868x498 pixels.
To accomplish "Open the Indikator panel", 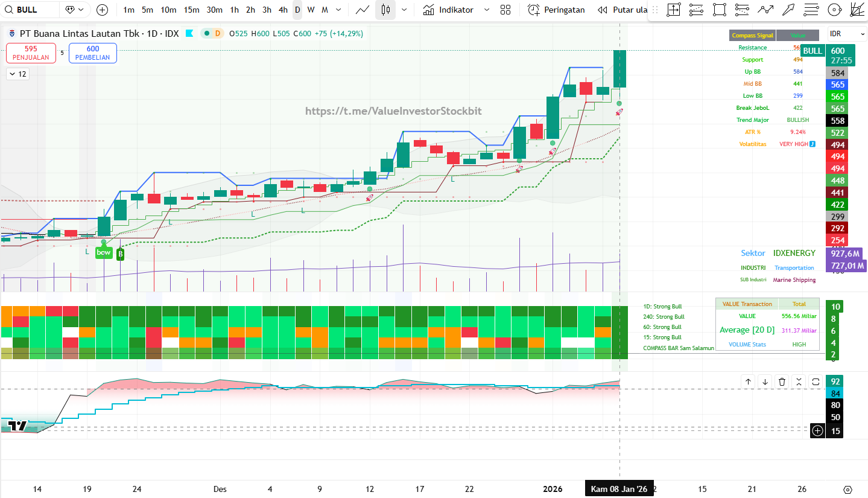I will coord(448,10).
